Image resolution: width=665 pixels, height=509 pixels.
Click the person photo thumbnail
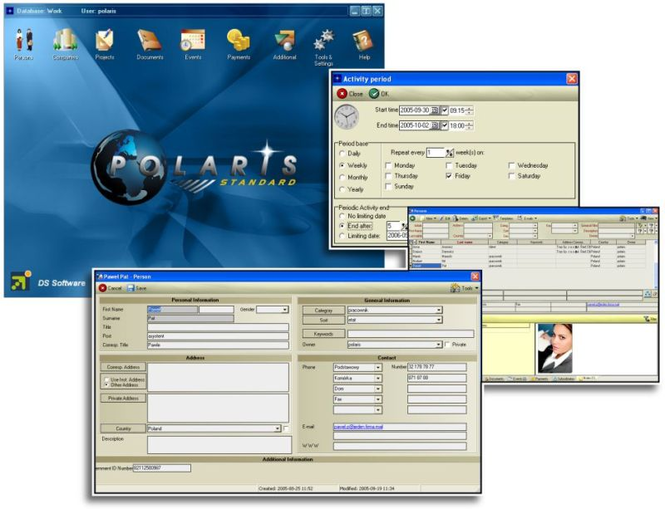pos(555,348)
